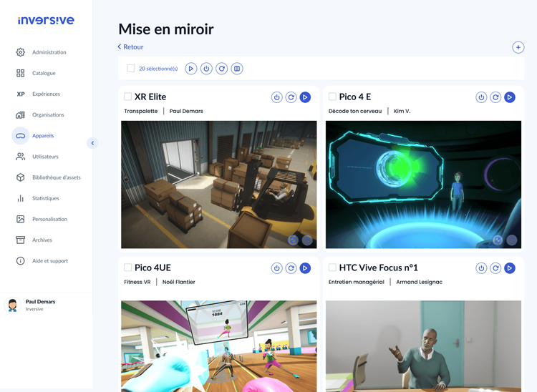537x392 pixels.
Task: Open the Statistiques bar chart icon
Action: coord(21,198)
